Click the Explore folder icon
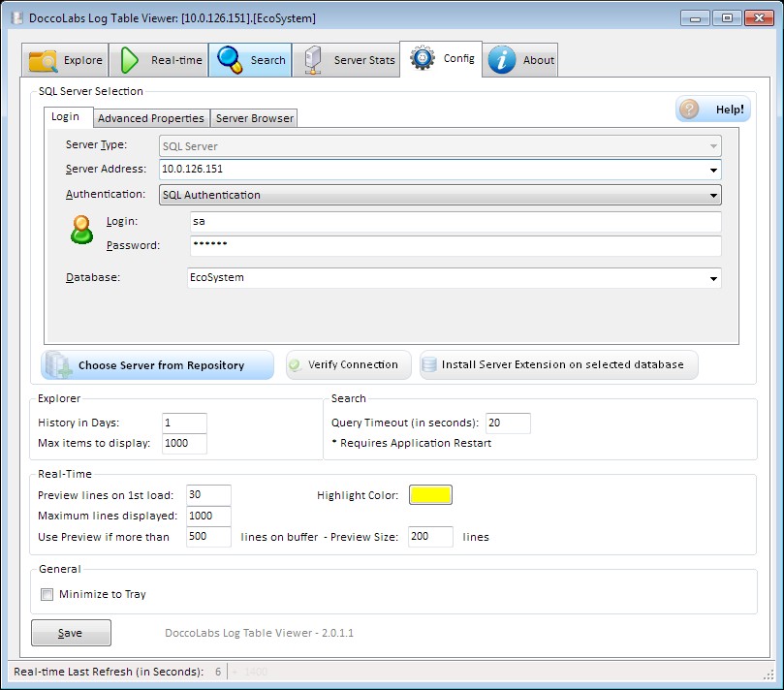Viewport: 784px width, 690px height. 43,61
